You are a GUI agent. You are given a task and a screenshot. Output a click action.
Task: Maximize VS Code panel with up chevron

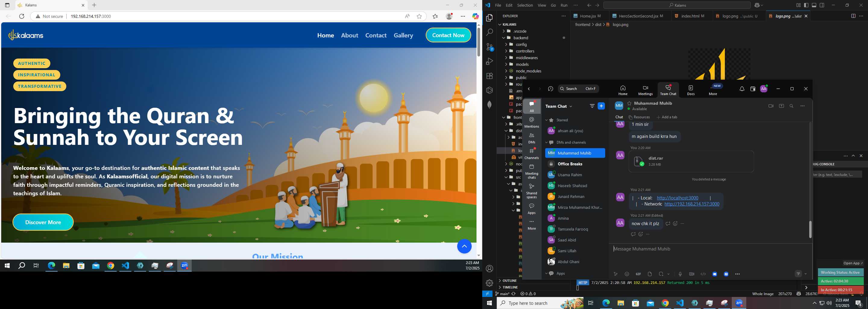click(853, 156)
